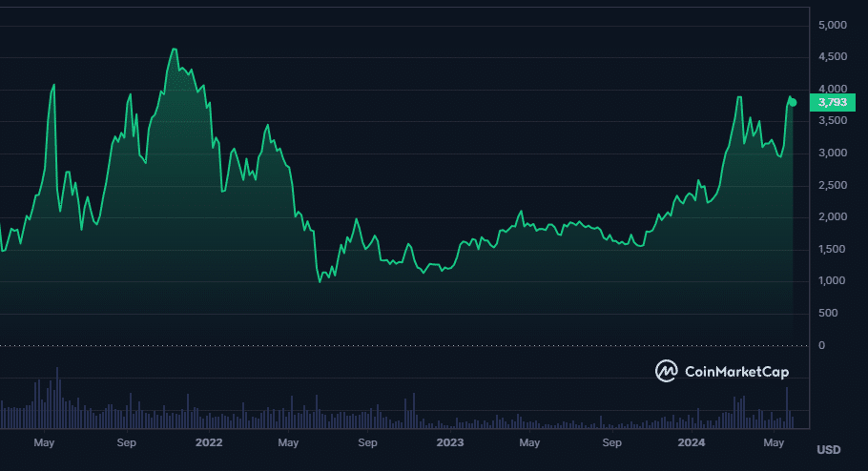Image resolution: width=868 pixels, height=471 pixels.
Task: Click the lowest price trough in mid-2022
Action: point(320,282)
